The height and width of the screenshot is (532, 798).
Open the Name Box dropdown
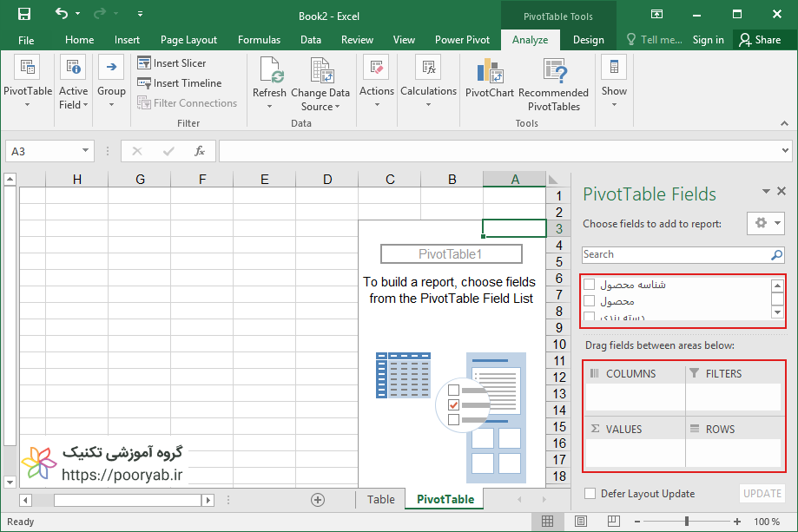(x=85, y=150)
